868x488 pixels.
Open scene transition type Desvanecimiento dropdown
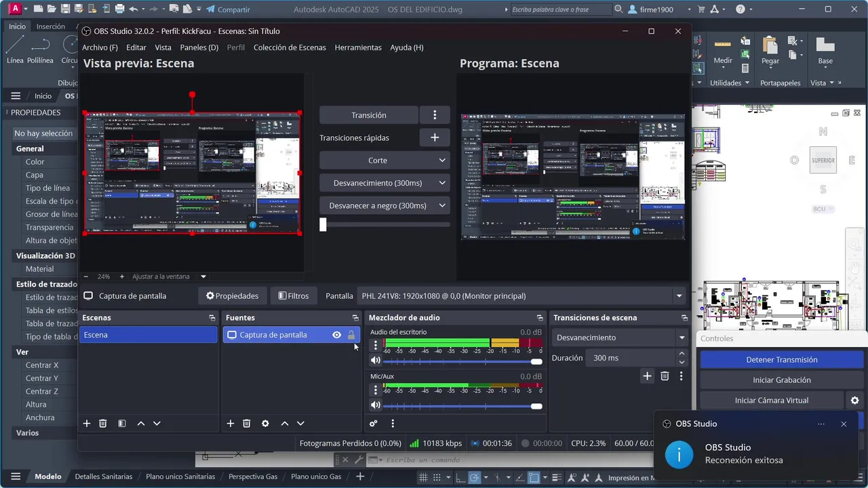(x=620, y=338)
